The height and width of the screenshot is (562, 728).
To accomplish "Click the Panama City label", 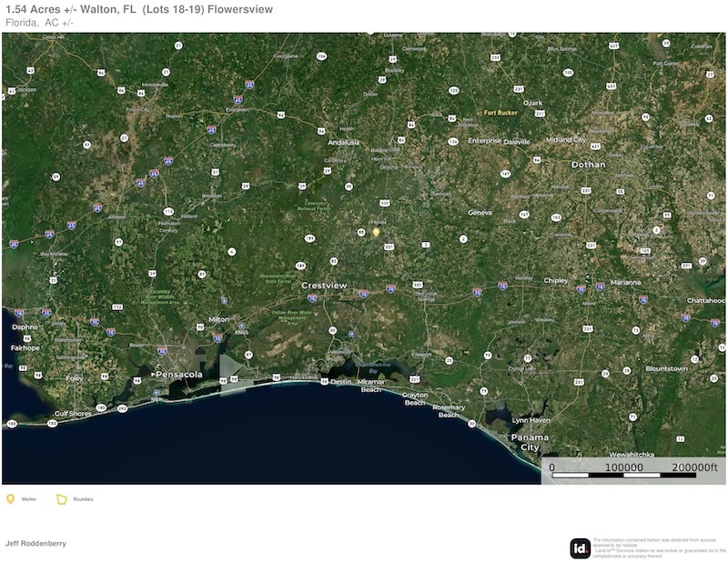I will [530, 442].
